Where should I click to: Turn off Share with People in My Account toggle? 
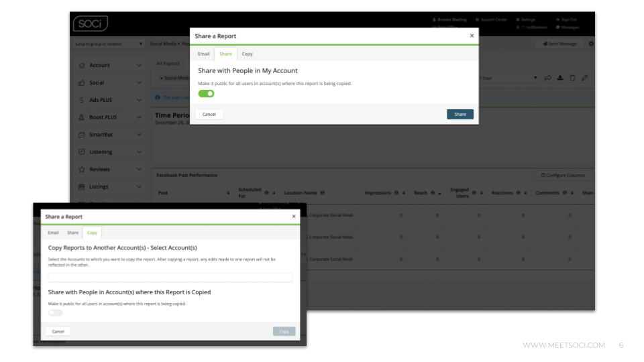(206, 94)
